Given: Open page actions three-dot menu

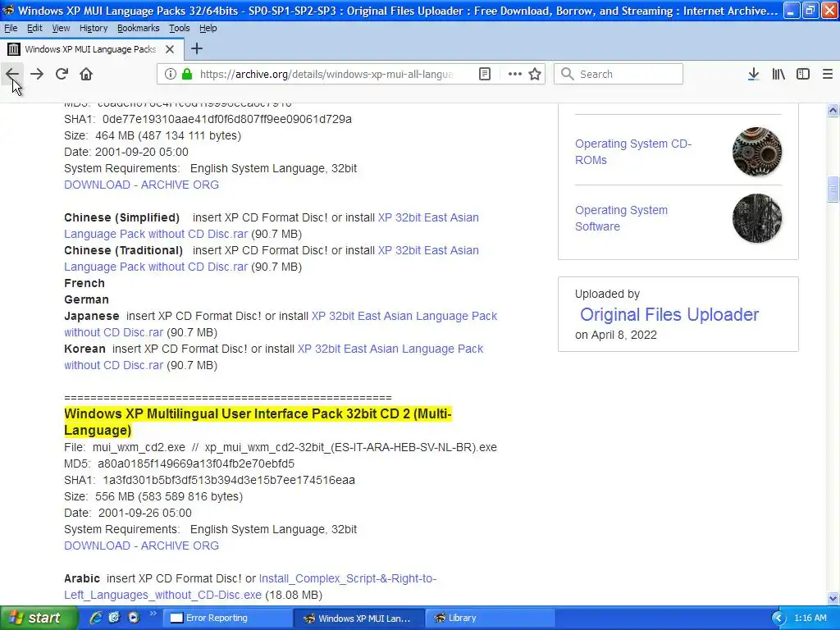Looking at the screenshot, I should tap(515, 74).
